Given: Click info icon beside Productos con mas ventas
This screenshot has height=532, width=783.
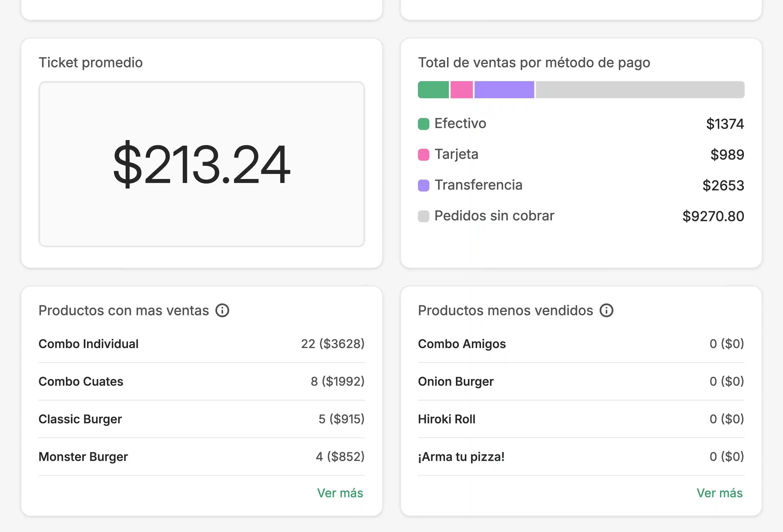Looking at the screenshot, I should [222, 310].
